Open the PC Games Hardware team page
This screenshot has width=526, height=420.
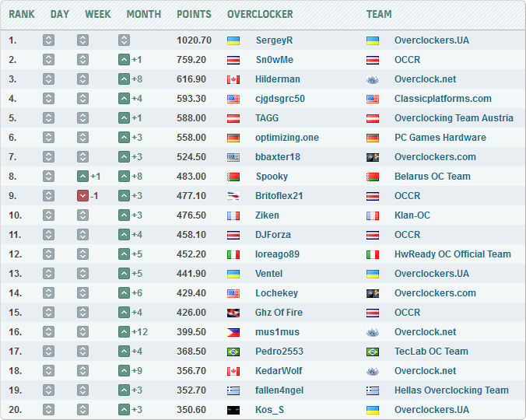click(440, 138)
